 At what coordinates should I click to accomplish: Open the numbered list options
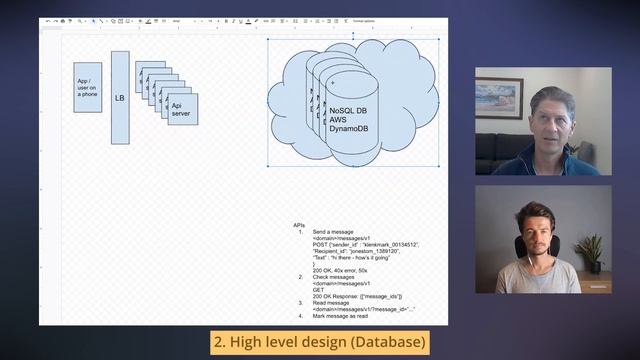point(306,21)
